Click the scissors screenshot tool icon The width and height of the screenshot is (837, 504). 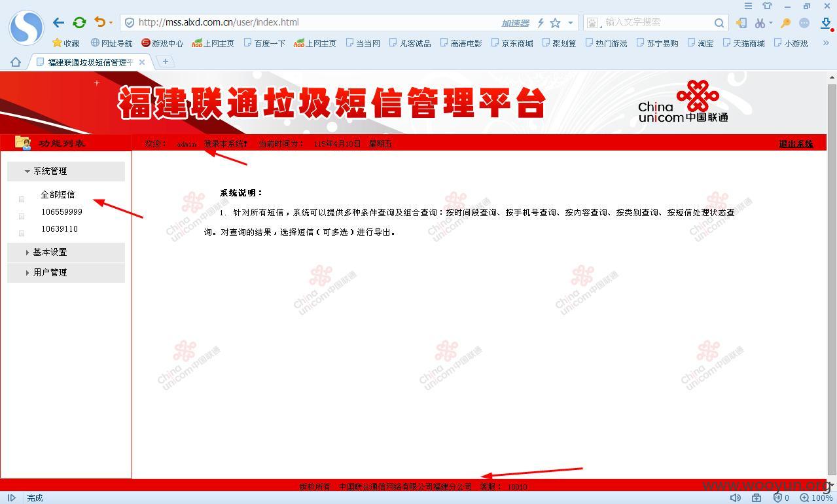click(760, 23)
